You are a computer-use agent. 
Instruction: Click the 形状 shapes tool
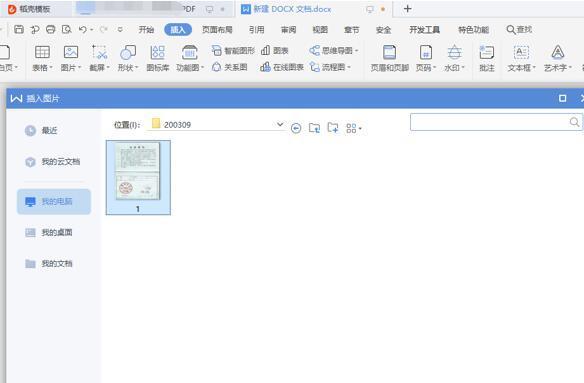click(x=128, y=58)
